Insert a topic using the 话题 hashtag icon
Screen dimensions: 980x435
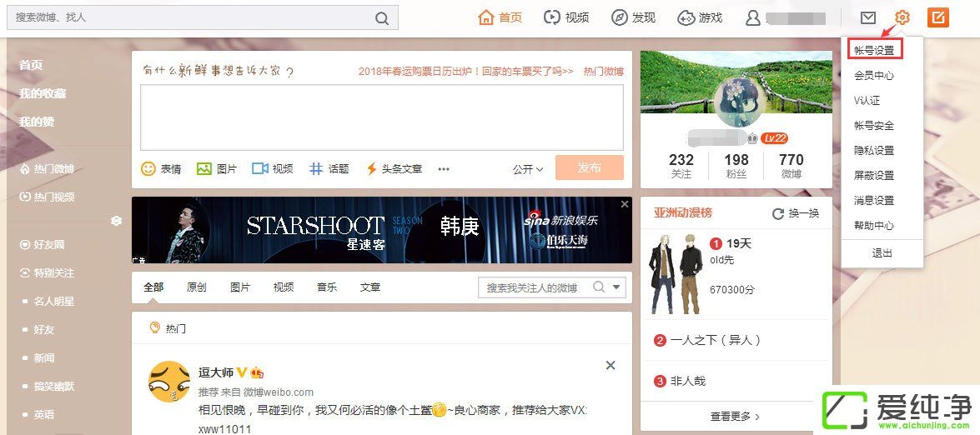tap(316, 168)
